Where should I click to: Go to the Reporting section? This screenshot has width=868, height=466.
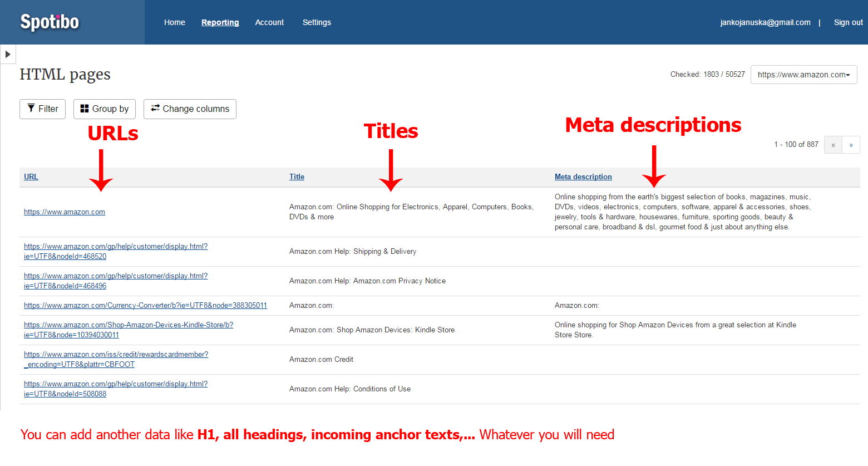point(220,22)
